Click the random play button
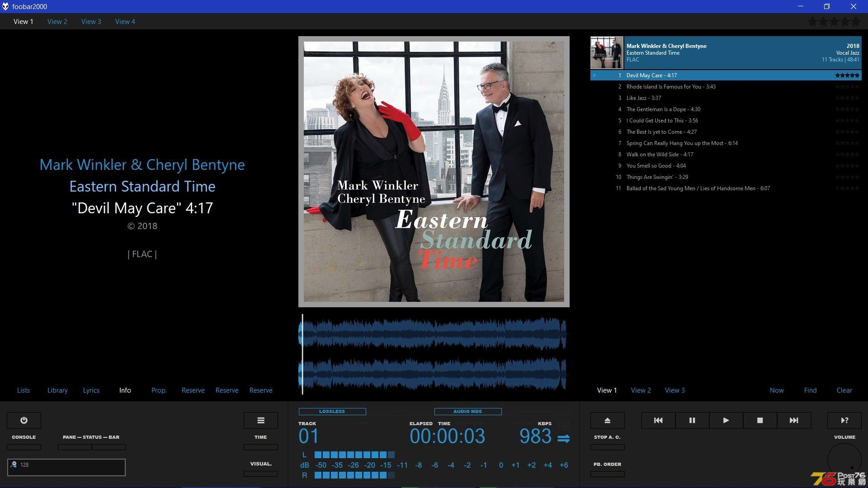 844,420
